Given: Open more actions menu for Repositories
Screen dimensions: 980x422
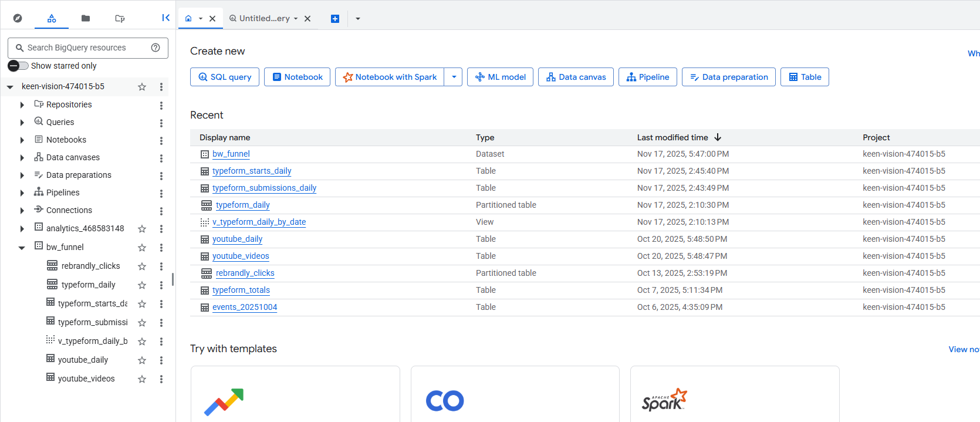Looking at the screenshot, I should [x=161, y=106].
